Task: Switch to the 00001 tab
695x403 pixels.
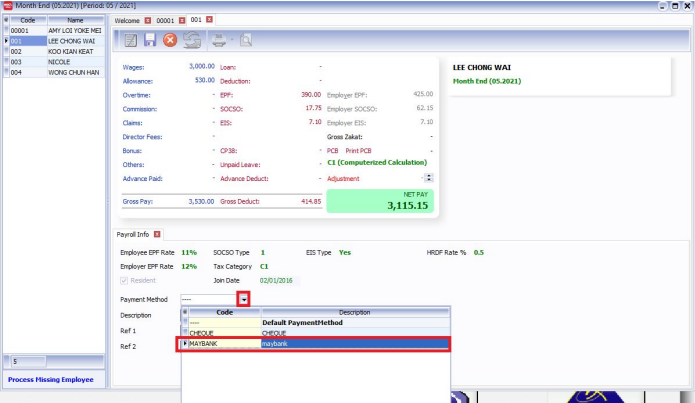Action: click(x=165, y=20)
